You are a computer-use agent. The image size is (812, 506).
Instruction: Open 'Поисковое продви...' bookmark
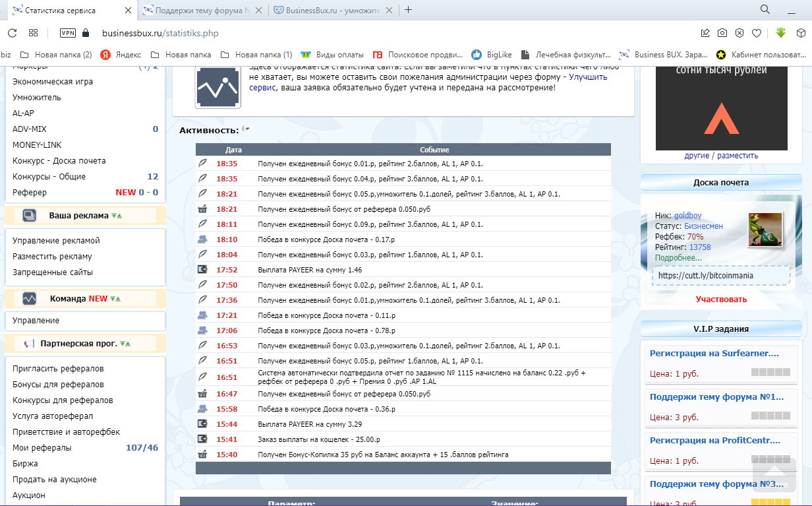(418, 55)
